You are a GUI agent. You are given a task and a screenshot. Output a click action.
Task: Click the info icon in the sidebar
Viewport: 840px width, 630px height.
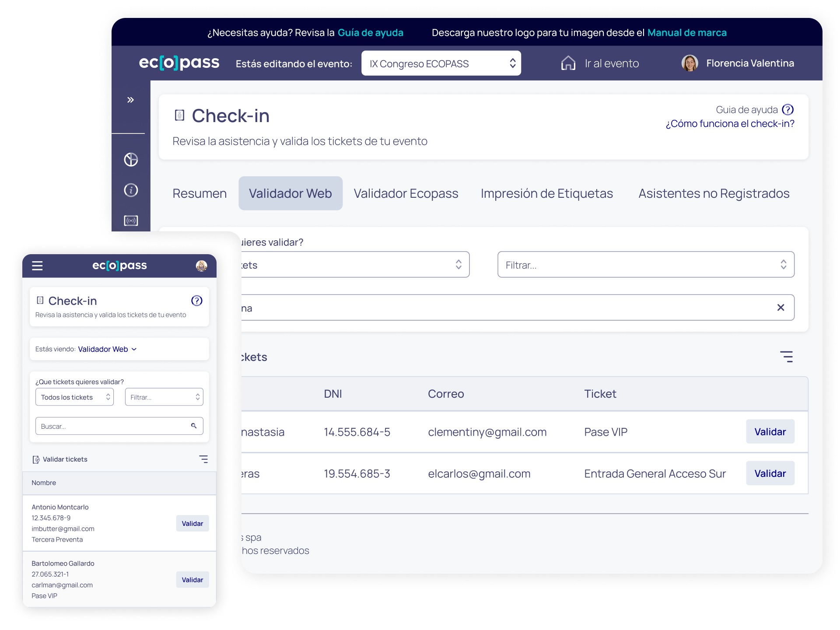pos(130,190)
